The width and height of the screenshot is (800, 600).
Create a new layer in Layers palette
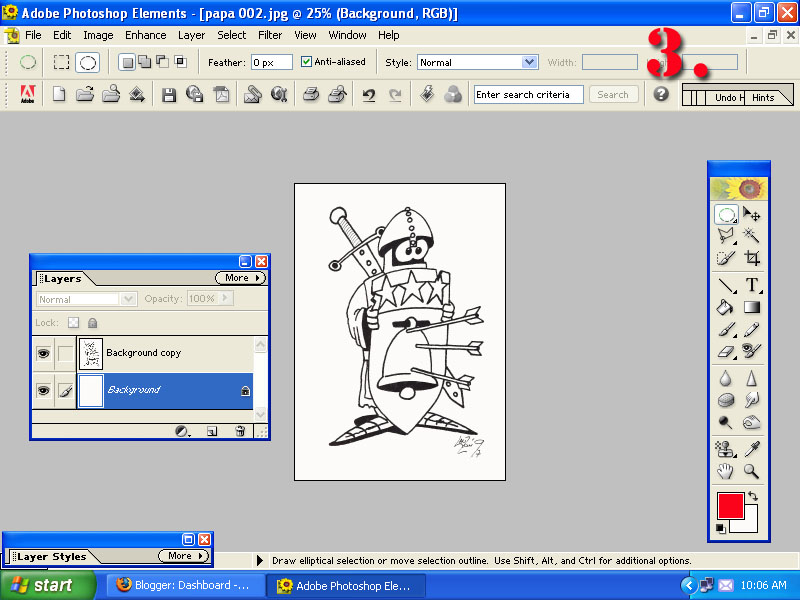tap(212, 431)
